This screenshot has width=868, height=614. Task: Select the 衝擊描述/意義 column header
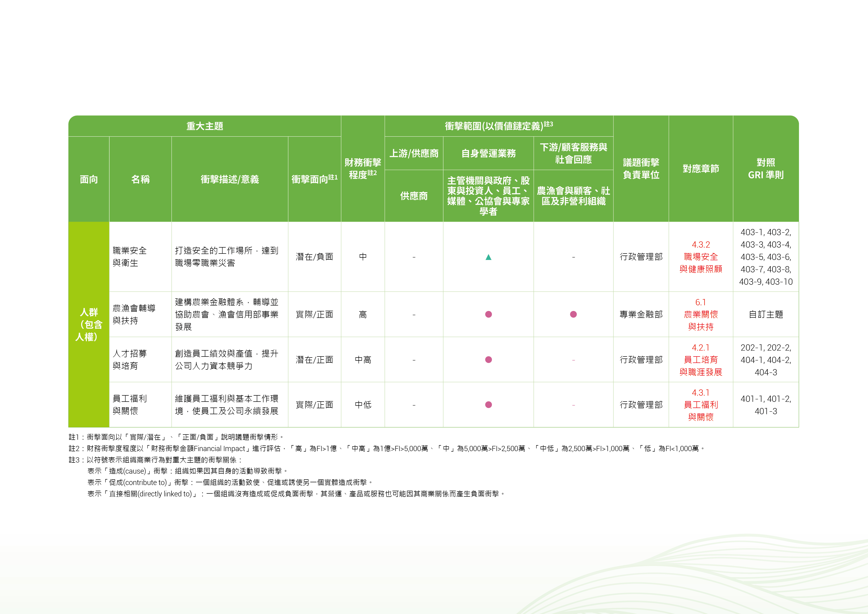pyautogui.click(x=229, y=179)
